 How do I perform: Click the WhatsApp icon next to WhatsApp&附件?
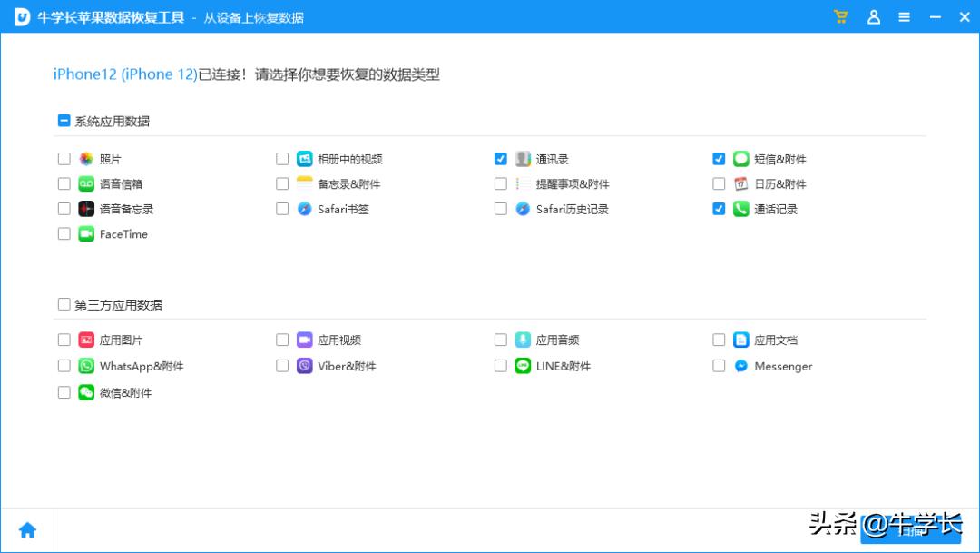[x=86, y=366]
